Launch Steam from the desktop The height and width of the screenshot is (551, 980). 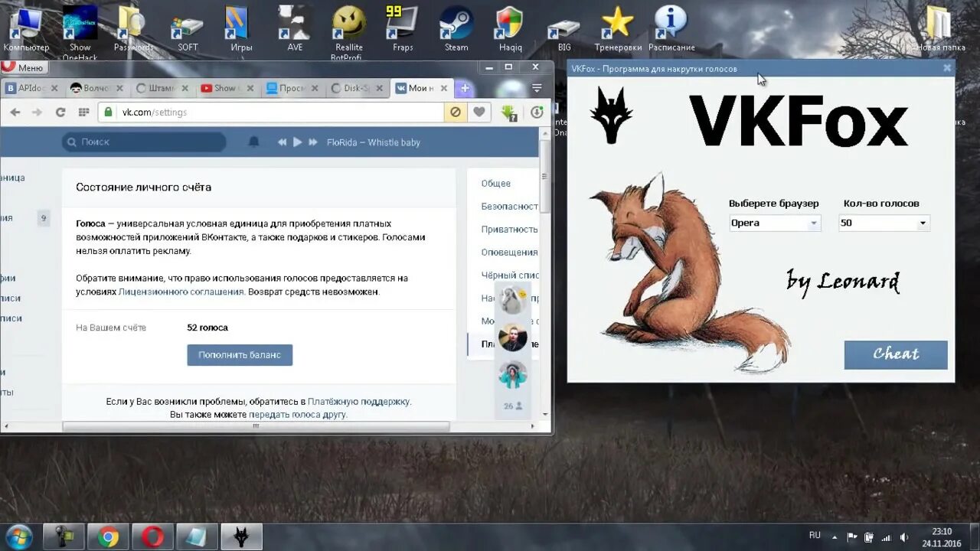(456, 28)
